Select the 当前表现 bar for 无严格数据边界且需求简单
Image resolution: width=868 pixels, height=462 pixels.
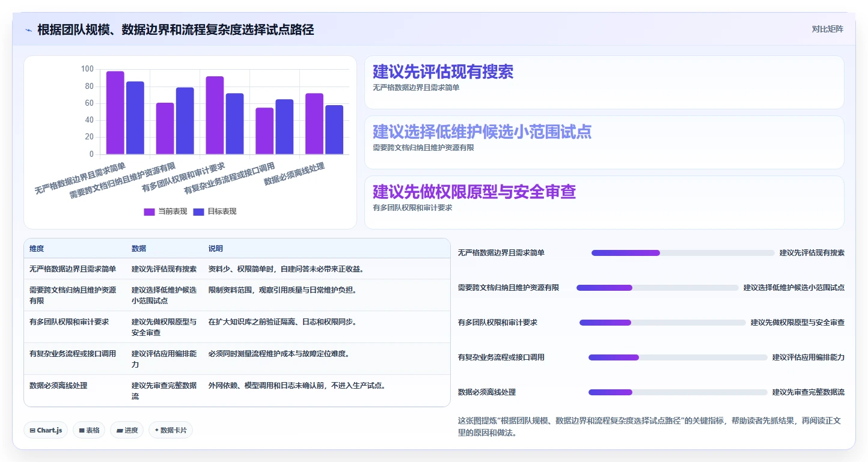[x=115, y=113]
